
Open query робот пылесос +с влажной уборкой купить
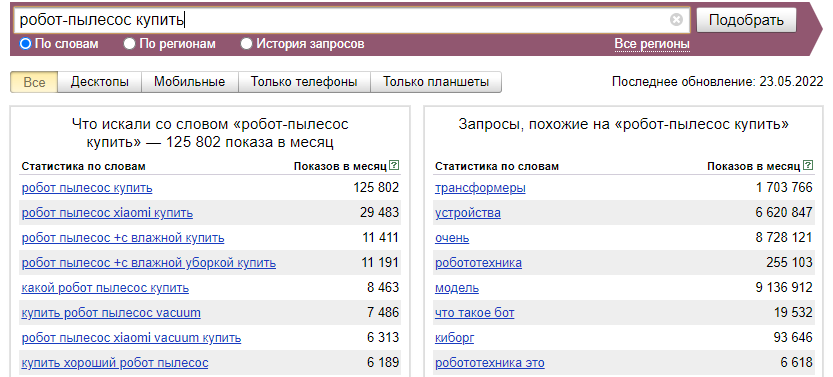[149, 263]
